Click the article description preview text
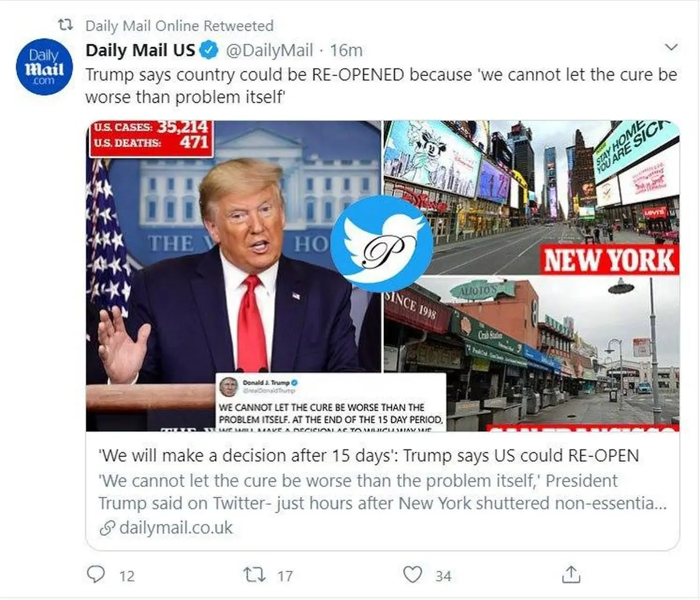Viewport: 700px width, 600px height. (383, 492)
